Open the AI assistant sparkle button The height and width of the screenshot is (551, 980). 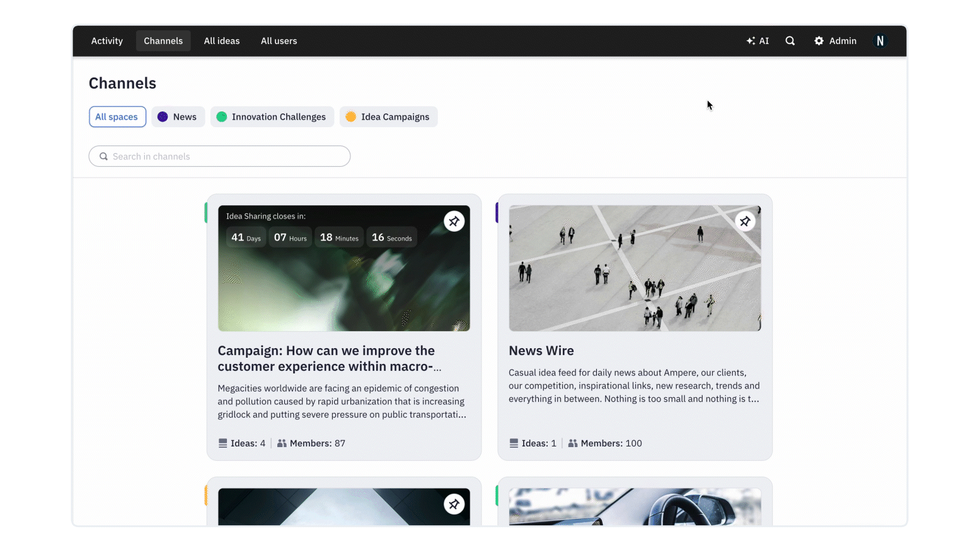(758, 41)
